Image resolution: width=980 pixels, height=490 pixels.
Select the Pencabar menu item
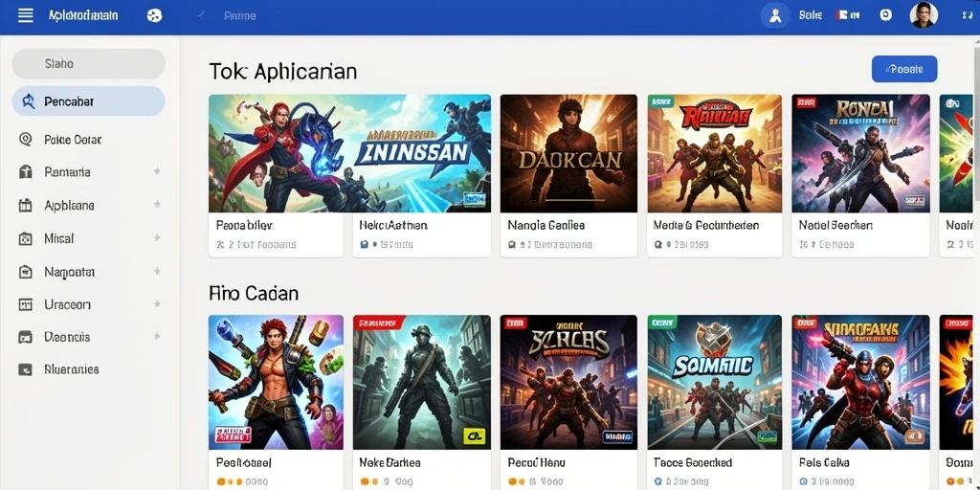tap(89, 101)
